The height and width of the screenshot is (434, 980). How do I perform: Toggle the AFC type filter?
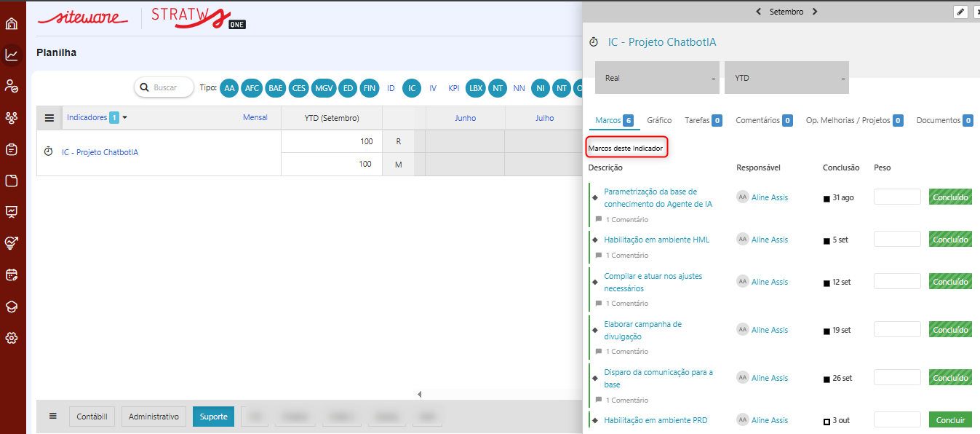click(252, 88)
